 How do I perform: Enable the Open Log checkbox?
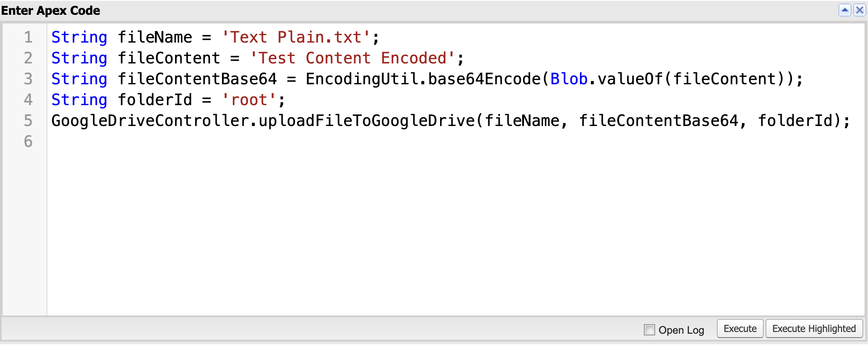pyautogui.click(x=649, y=330)
